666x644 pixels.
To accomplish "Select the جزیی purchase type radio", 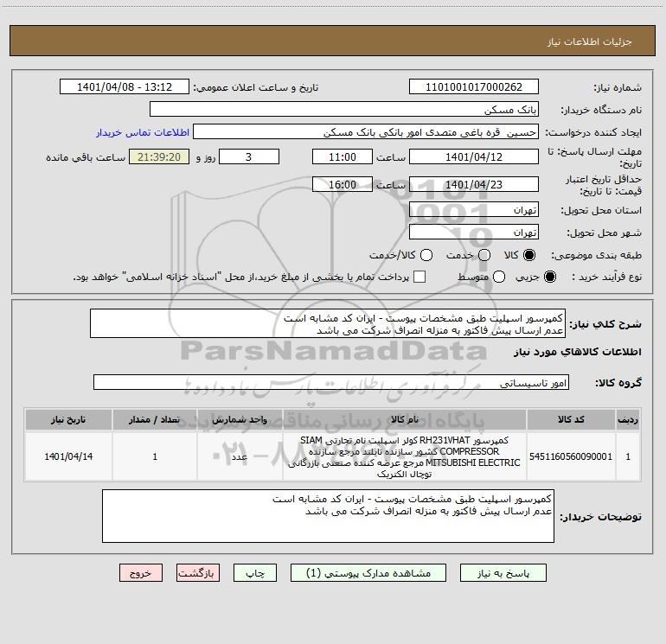I will click(549, 277).
